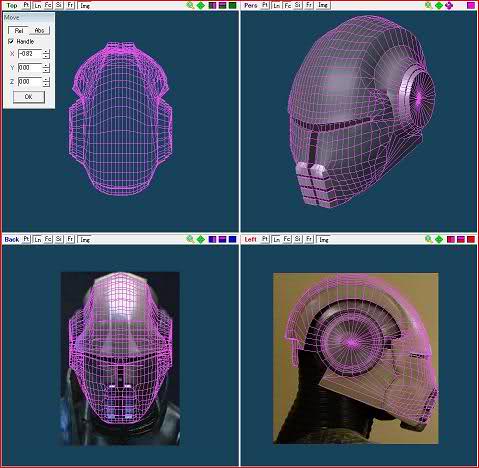
Task: Click the first half-purple square in Back view
Action: (212, 239)
